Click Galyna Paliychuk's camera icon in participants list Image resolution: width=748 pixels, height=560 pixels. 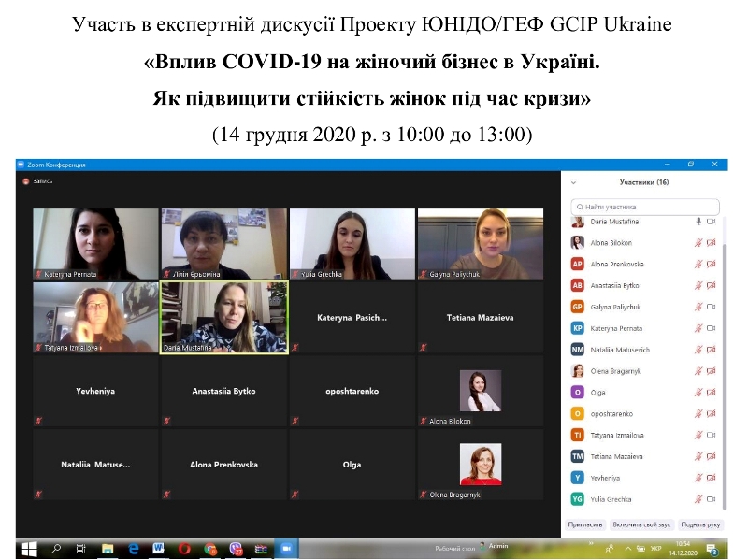tap(711, 307)
